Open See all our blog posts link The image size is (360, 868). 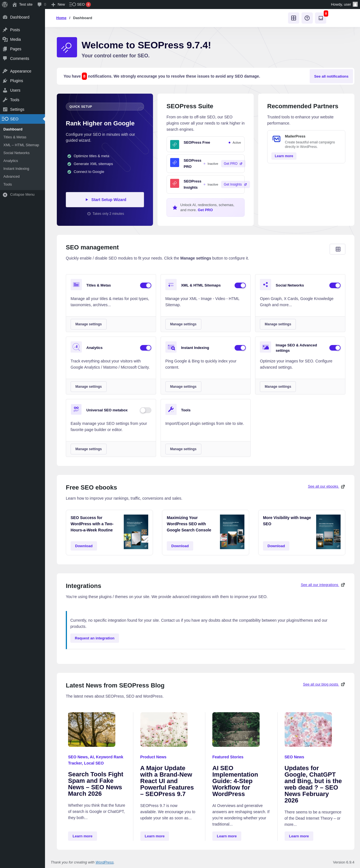[321, 684]
